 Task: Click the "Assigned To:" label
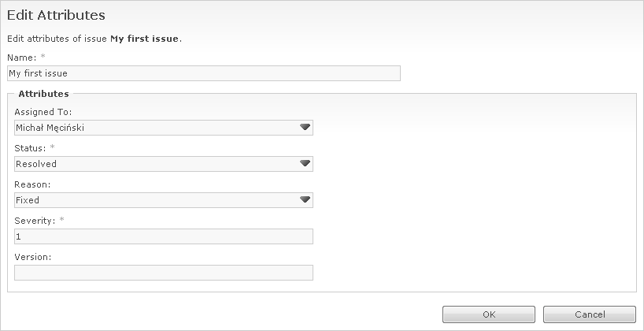coord(43,112)
